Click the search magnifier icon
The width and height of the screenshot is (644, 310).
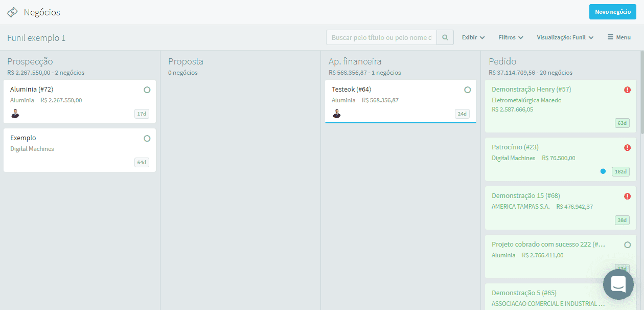pyautogui.click(x=444, y=37)
